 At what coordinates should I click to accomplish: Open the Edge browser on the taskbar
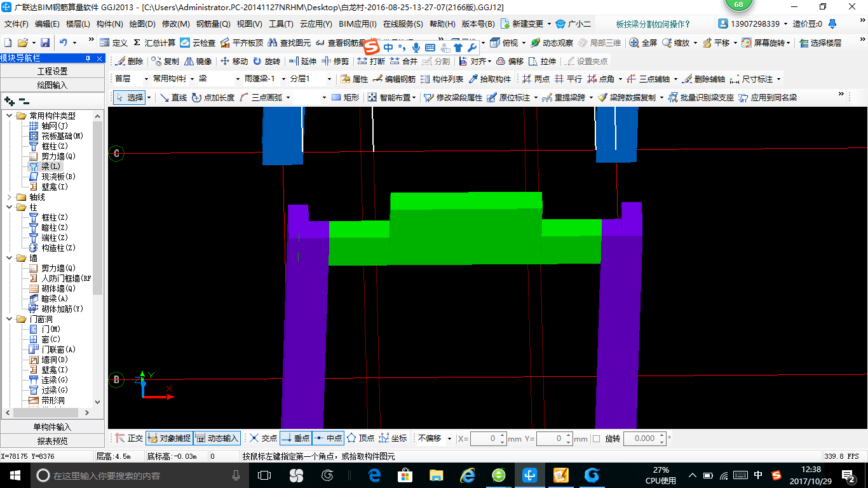pyautogui.click(x=374, y=475)
